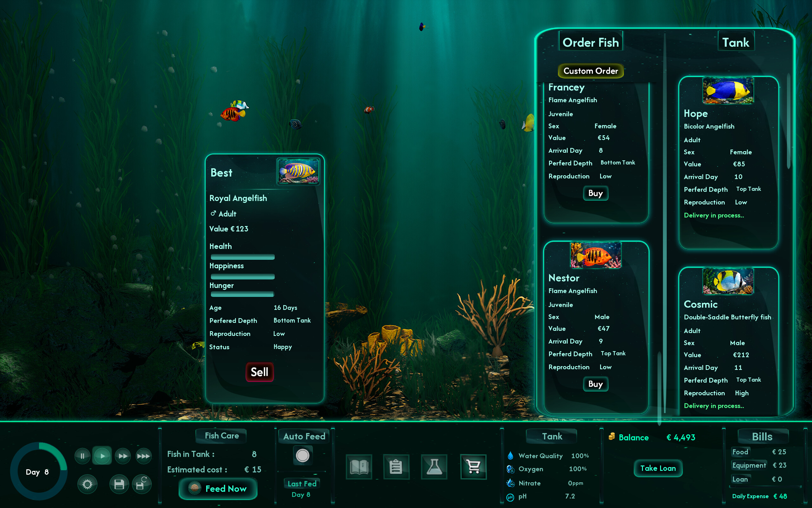Click Cosmic's Butterfly fish thumbnail

[x=728, y=281]
